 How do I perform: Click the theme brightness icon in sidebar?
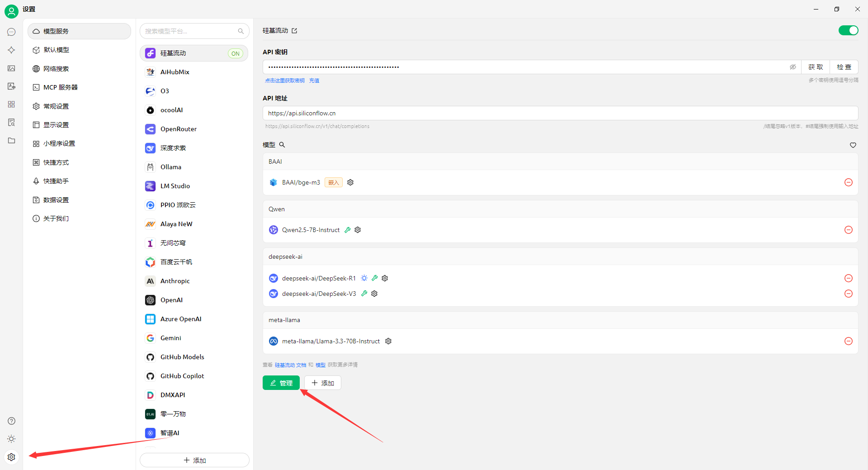point(11,439)
